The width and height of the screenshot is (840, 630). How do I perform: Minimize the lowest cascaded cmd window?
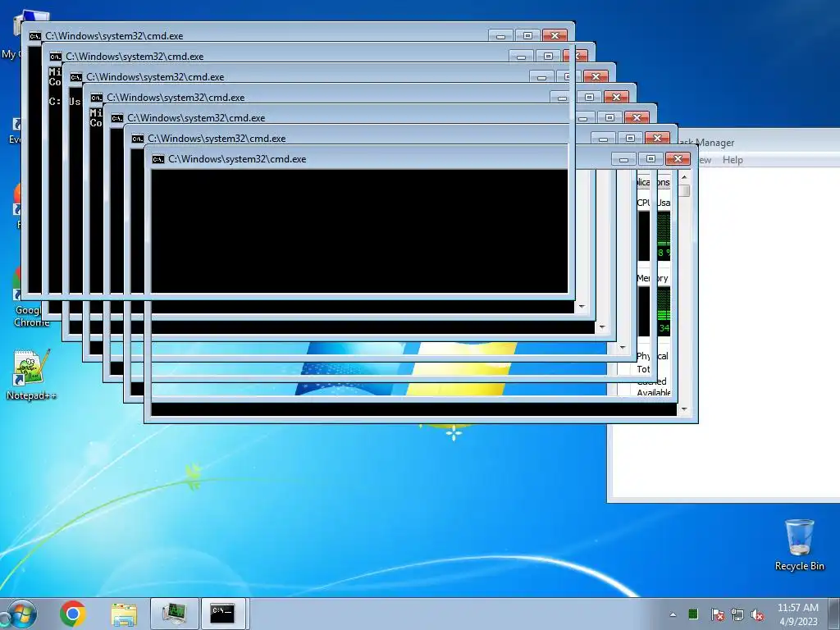[x=623, y=159]
